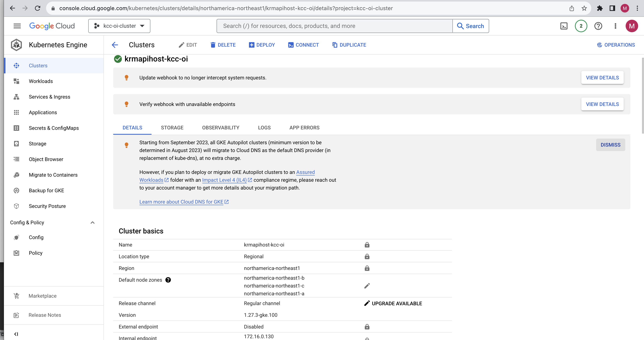Open the Cloud Shell terminal icon
Screen dimensions: 644x340
pos(564,26)
